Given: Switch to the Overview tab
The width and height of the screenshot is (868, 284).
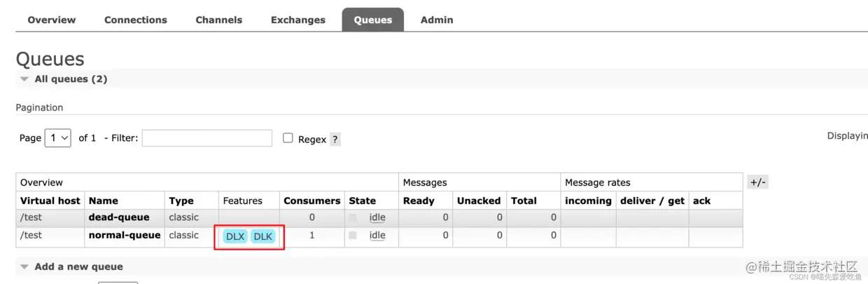Looking at the screenshot, I should (52, 20).
